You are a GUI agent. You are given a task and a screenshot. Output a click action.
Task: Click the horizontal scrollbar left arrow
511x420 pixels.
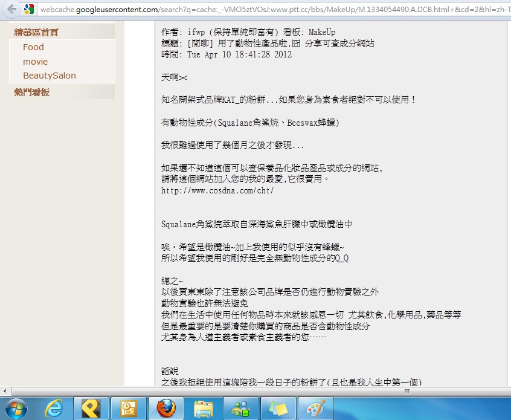(5, 390)
